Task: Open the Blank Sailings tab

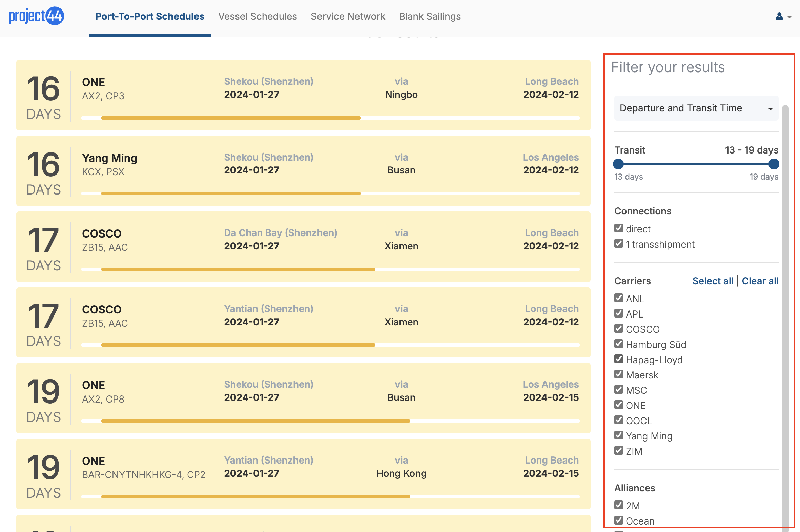Action: (x=430, y=16)
